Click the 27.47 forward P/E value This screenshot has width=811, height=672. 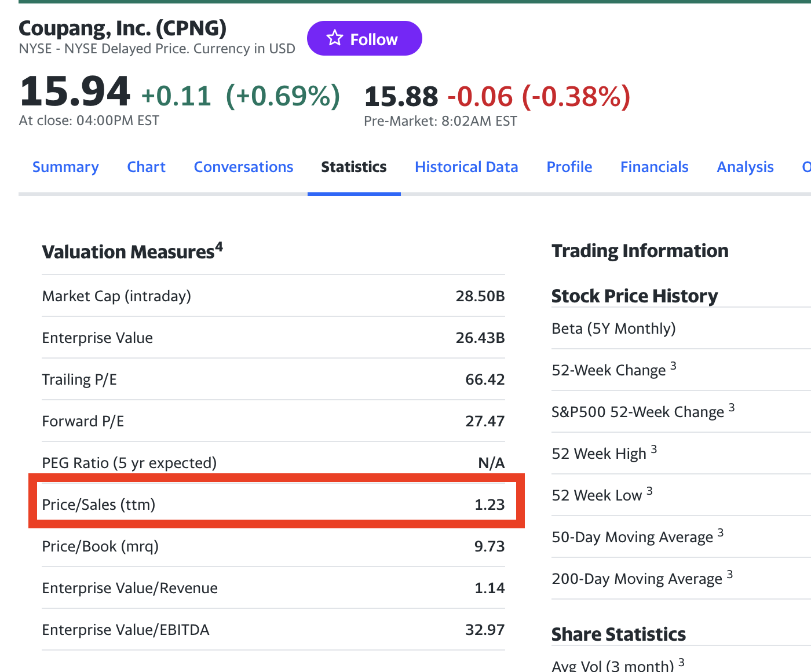(x=485, y=421)
